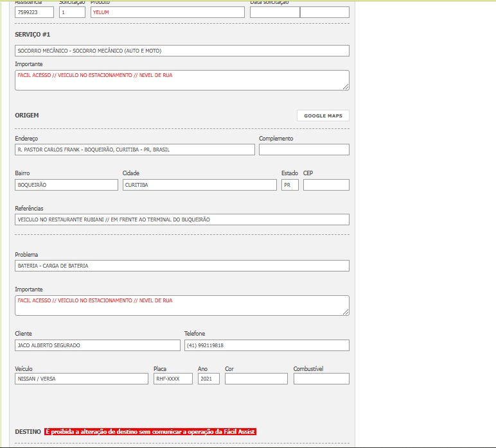Click the DESTINO section heading

point(28,431)
